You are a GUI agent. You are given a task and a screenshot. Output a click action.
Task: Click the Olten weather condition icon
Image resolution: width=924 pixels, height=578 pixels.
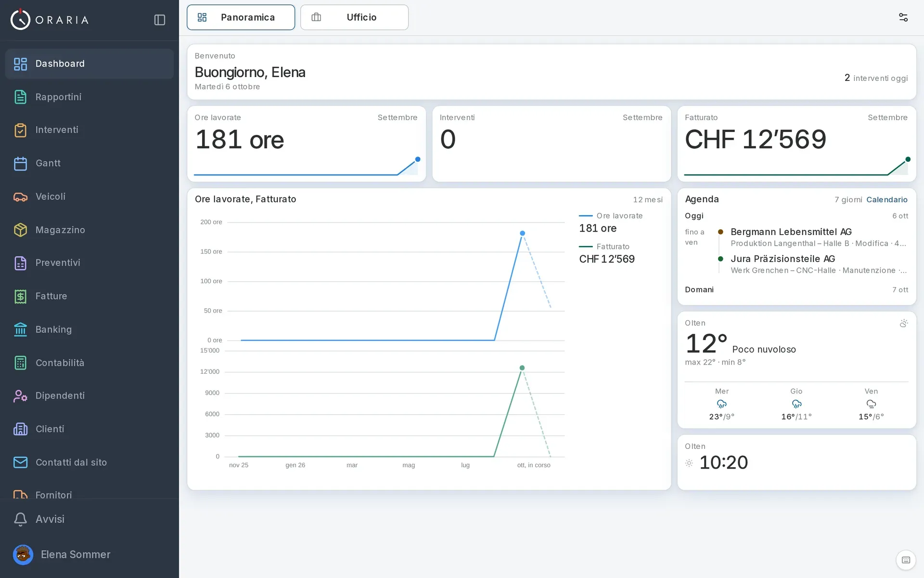click(x=904, y=323)
